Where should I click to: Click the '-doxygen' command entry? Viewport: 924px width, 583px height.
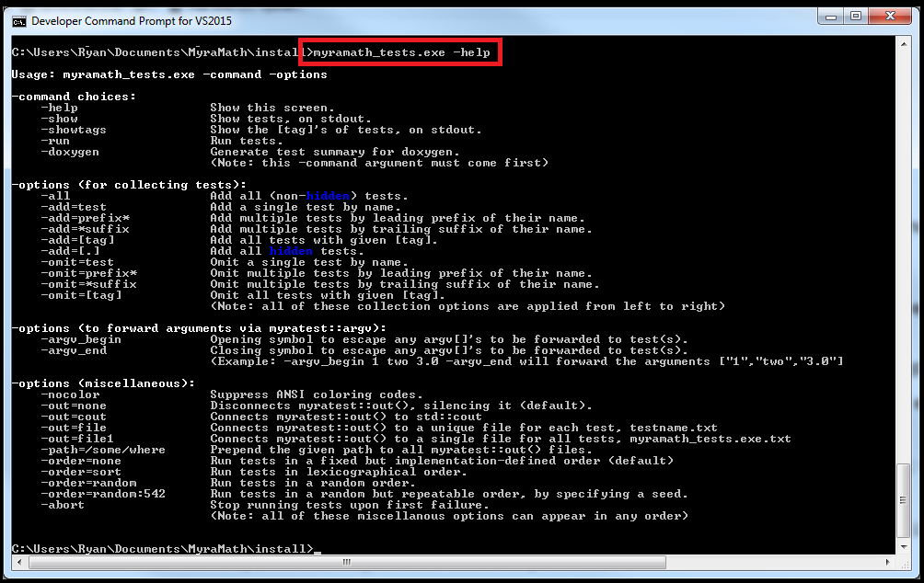pos(70,152)
